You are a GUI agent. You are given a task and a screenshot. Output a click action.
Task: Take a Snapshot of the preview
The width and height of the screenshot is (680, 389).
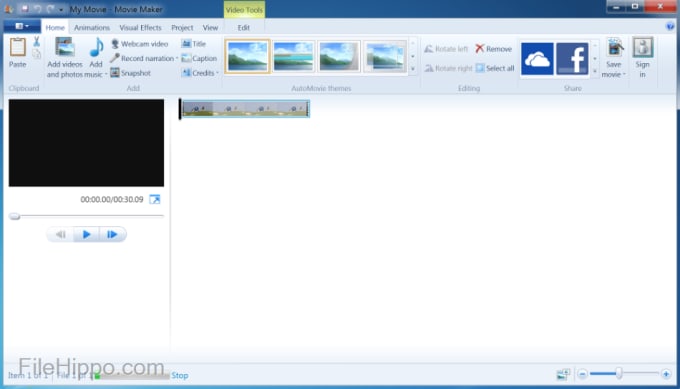(x=131, y=73)
